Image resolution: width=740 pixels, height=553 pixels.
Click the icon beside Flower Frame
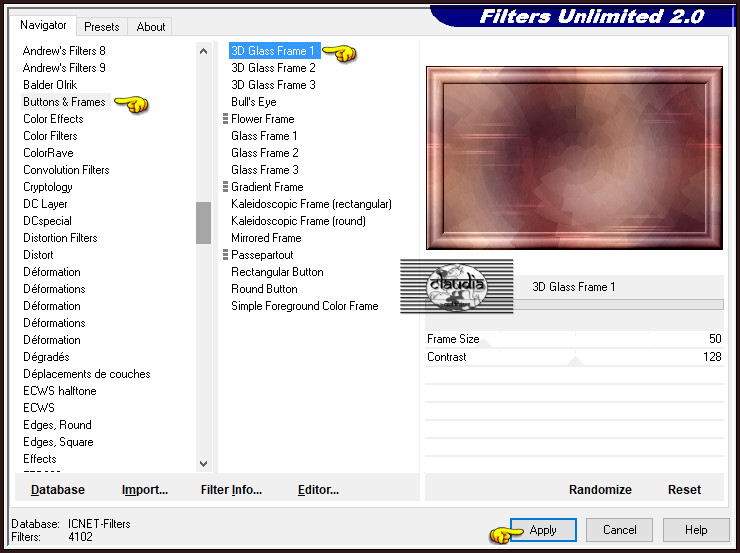pyautogui.click(x=225, y=119)
